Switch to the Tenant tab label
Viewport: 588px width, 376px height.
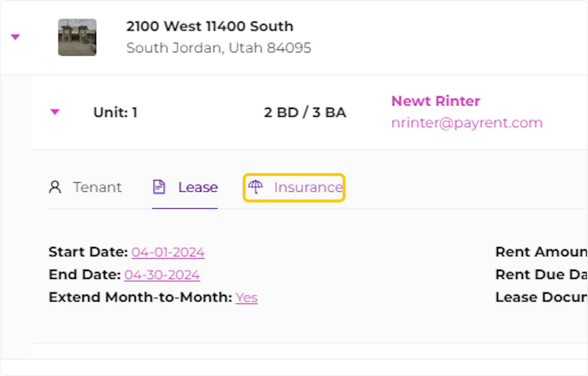coord(98,187)
